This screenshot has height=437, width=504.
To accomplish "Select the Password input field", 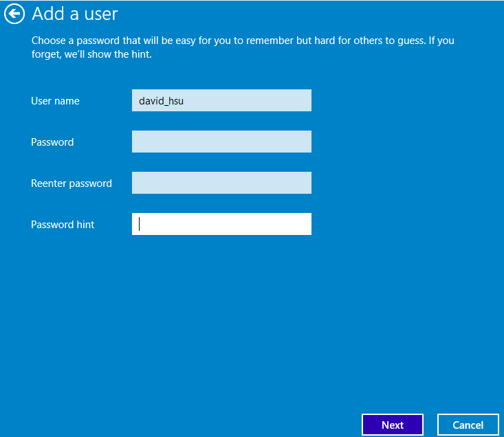I will (x=221, y=142).
